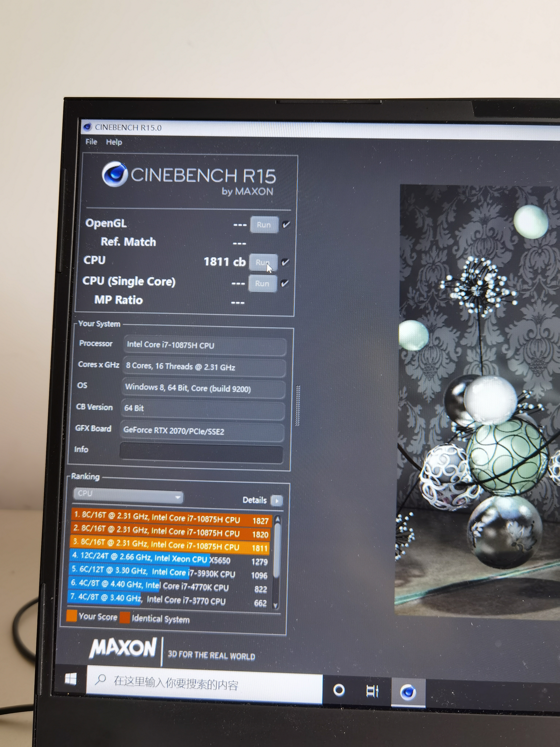This screenshot has width=560, height=747.
Task: Select ranking row 1 scoring 1827
Action: tap(172, 518)
